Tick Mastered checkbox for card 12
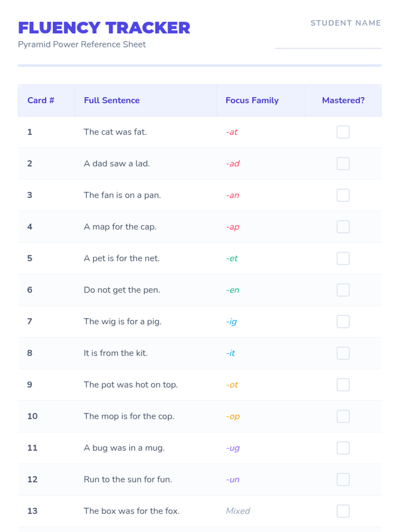Screen dimensions: 399x532 (343, 479)
